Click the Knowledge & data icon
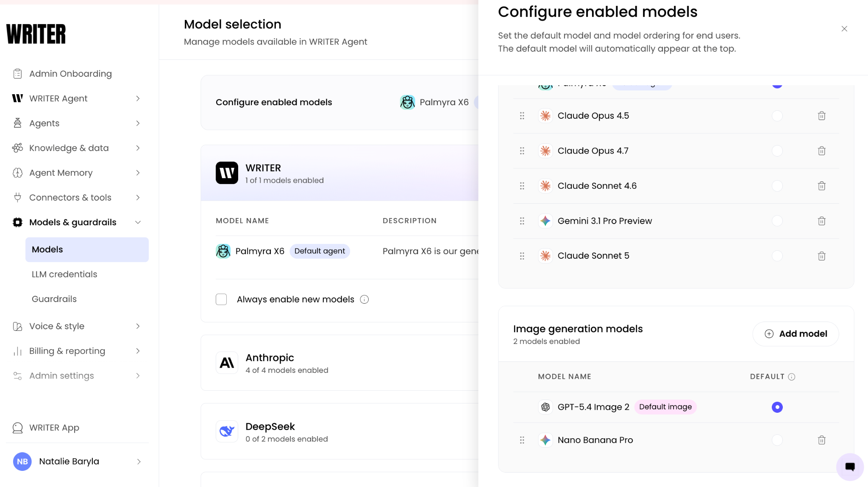The image size is (868, 487). coord(17,148)
